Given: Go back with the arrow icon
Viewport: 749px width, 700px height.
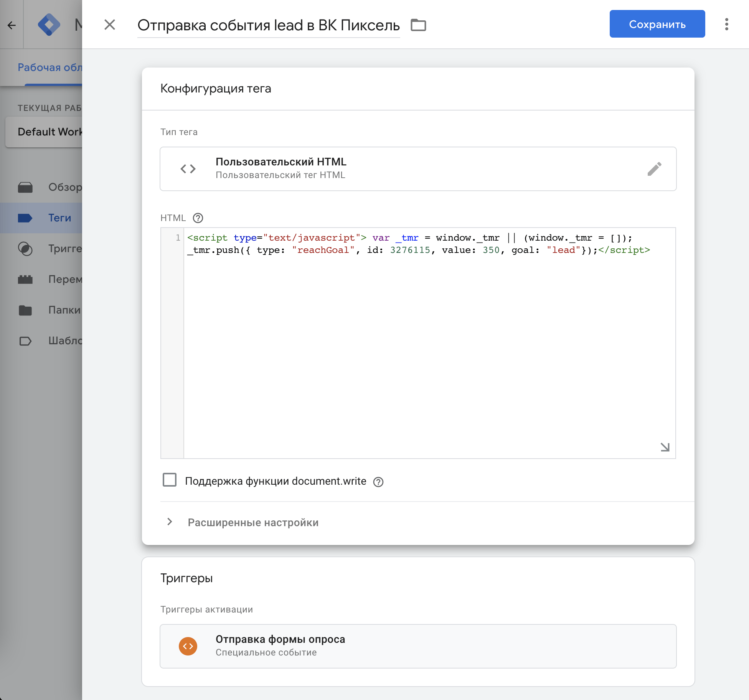Looking at the screenshot, I should (x=12, y=25).
